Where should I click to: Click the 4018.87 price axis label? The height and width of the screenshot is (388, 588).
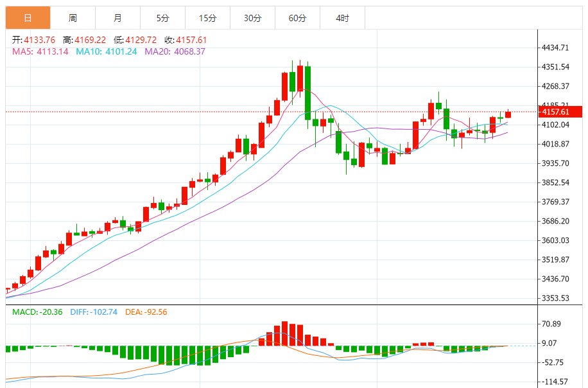[555, 144]
